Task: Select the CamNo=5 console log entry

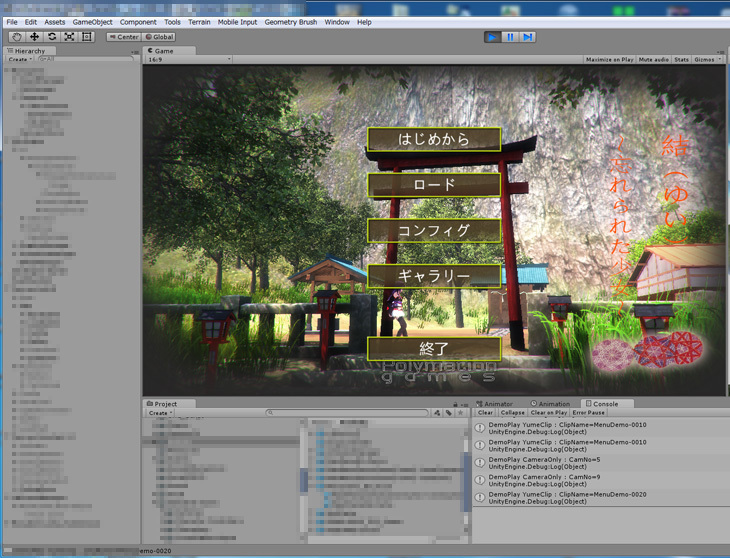Action: pyautogui.click(x=602, y=463)
